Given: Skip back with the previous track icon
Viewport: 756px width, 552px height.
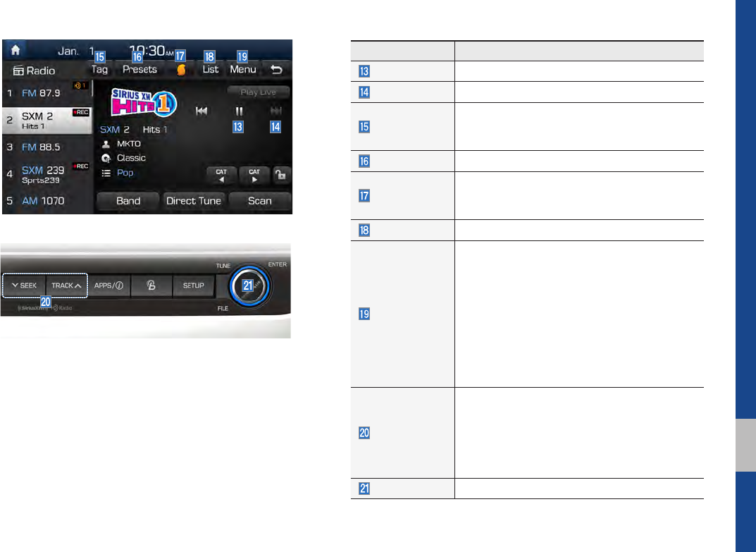Looking at the screenshot, I should pos(202,111).
